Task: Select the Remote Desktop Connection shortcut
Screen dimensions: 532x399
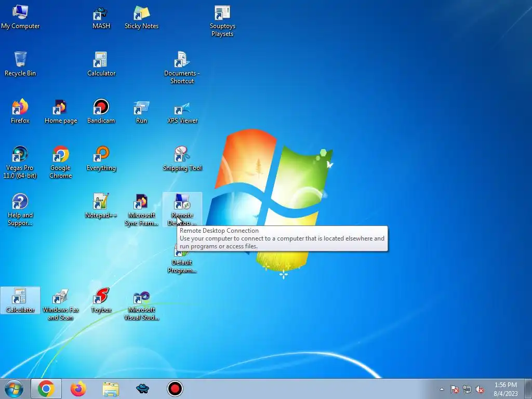Action: click(182, 210)
